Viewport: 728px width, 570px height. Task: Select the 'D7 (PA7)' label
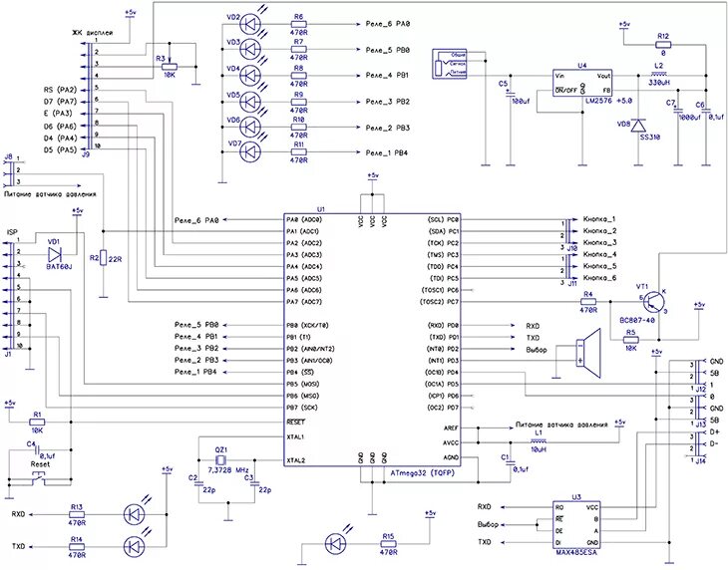pos(61,102)
